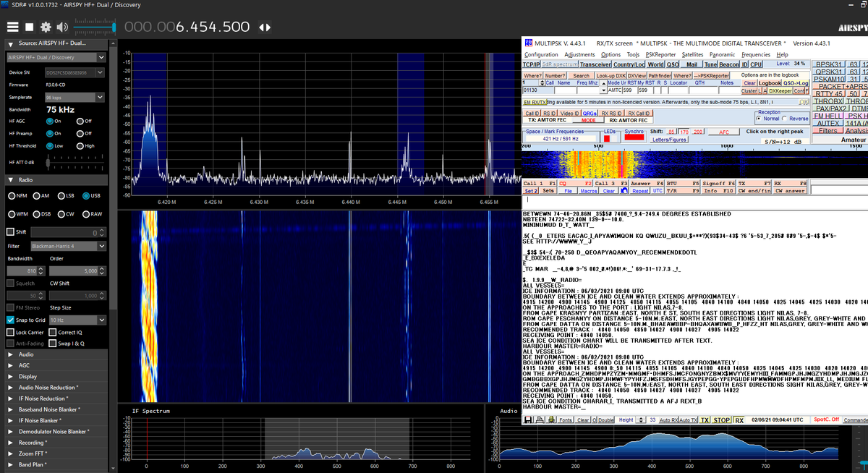Screen dimensions: 868x473
Task: Click the frequency tuning arrows icon
Action: [x=265, y=27]
